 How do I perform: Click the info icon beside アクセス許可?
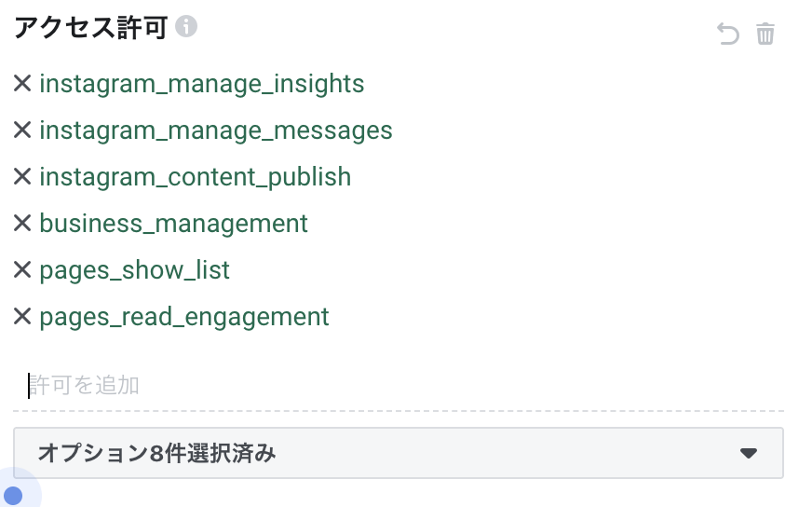[186, 26]
